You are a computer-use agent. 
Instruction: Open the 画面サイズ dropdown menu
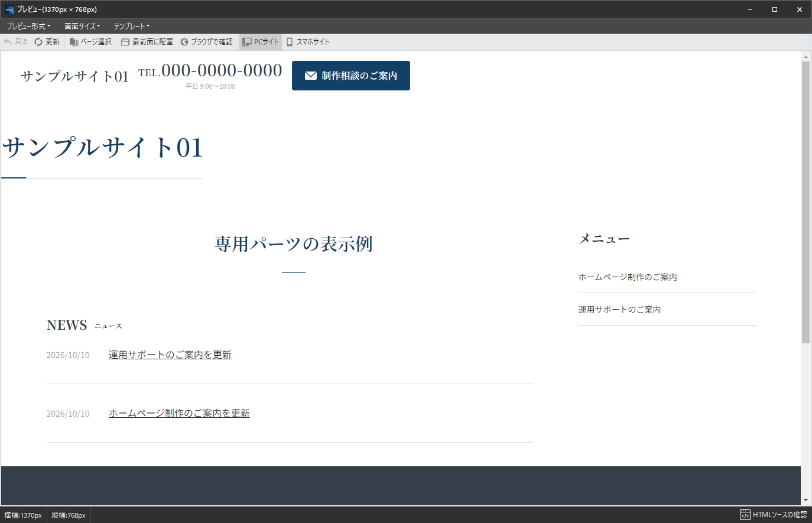tap(82, 26)
